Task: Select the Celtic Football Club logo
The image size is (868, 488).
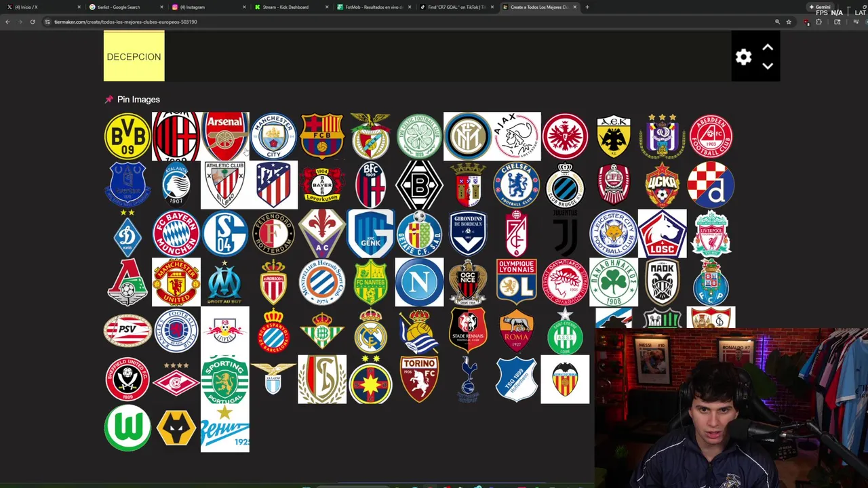Action: click(419, 136)
